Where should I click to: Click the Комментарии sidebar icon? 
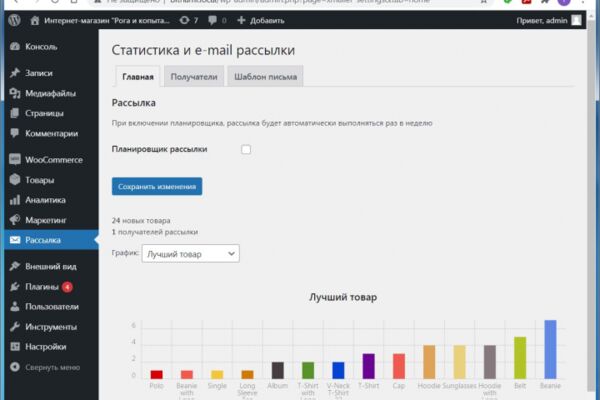15,133
